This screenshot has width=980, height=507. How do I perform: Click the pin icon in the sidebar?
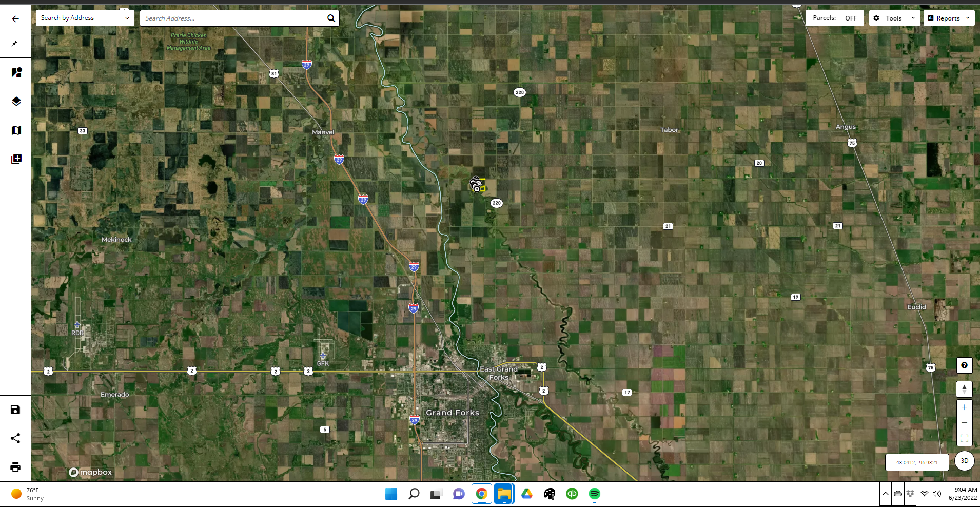point(15,44)
